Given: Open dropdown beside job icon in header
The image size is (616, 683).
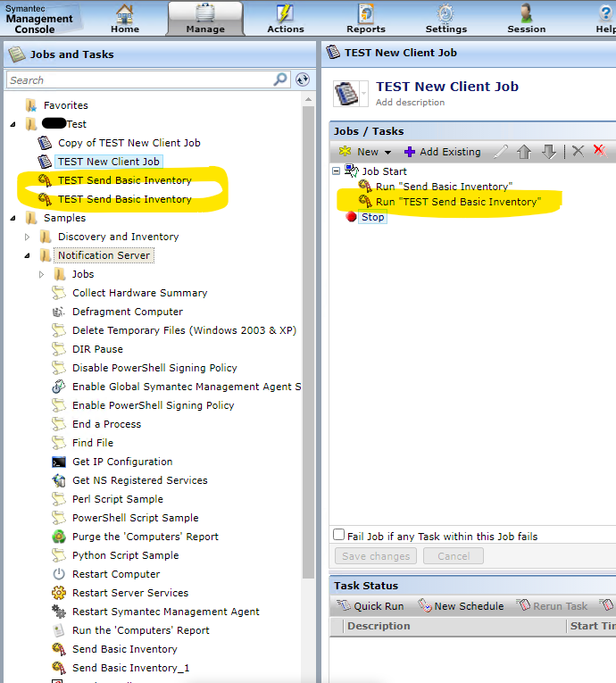Looking at the screenshot, I should pos(363,93).
